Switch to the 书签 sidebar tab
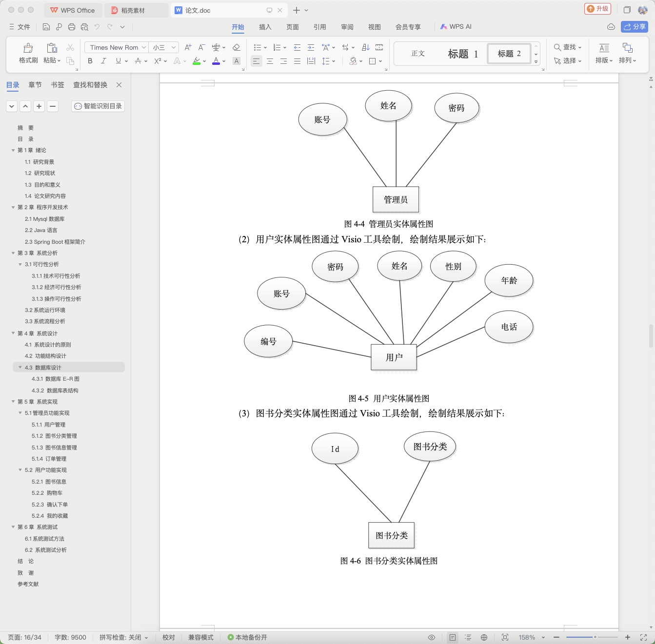 tap(58, 85)
